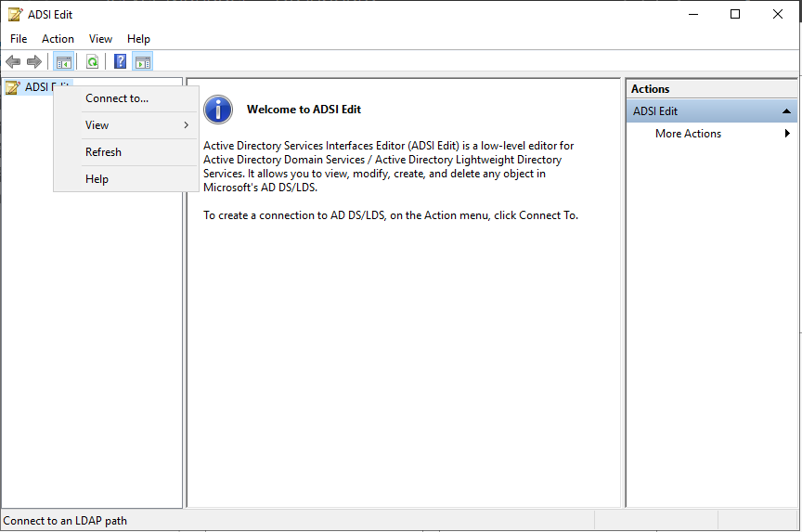Expand the View submenu in the context menu
The image size is (802, 532).
[126, 125]
